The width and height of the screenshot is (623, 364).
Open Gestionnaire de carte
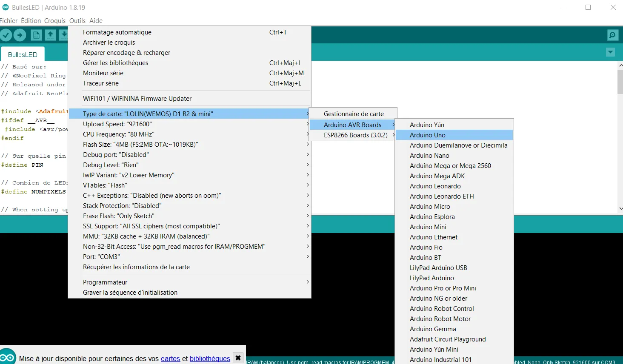(x=353, y=114)
